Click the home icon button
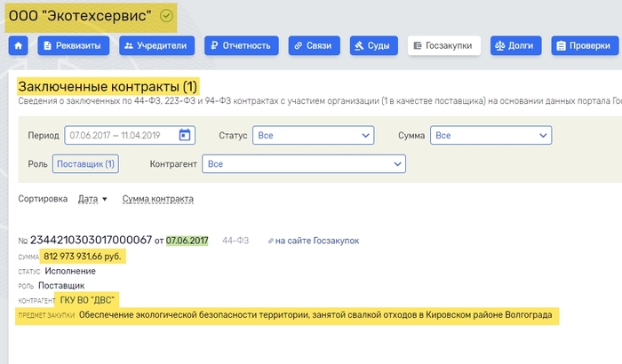 16,45
